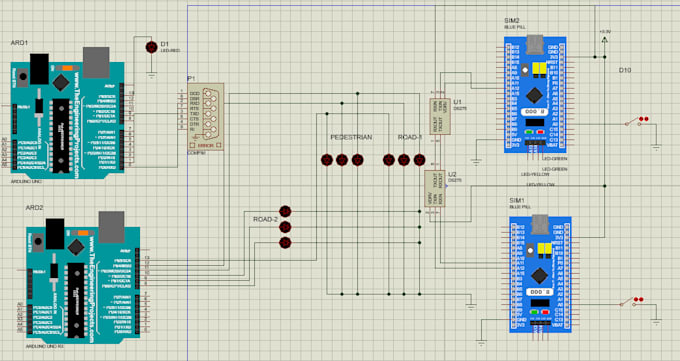Select the SIM2 Blue Pill board
This screenshot has width=680, height=361.
[535, 95]
